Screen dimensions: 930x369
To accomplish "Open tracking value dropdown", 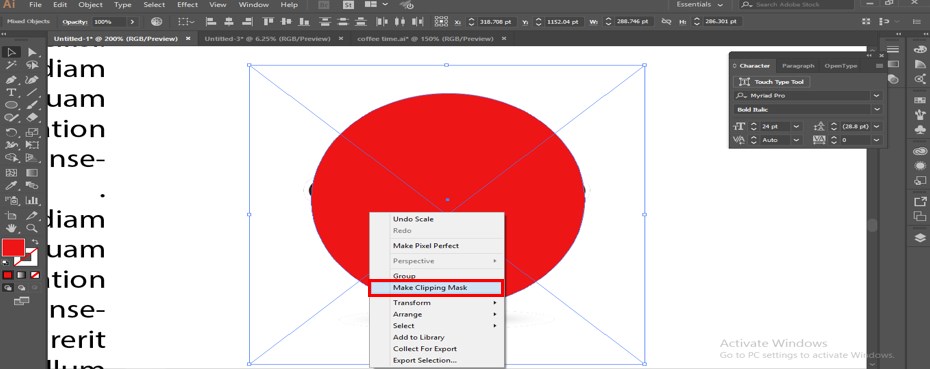I will click(x=876, y=140).
